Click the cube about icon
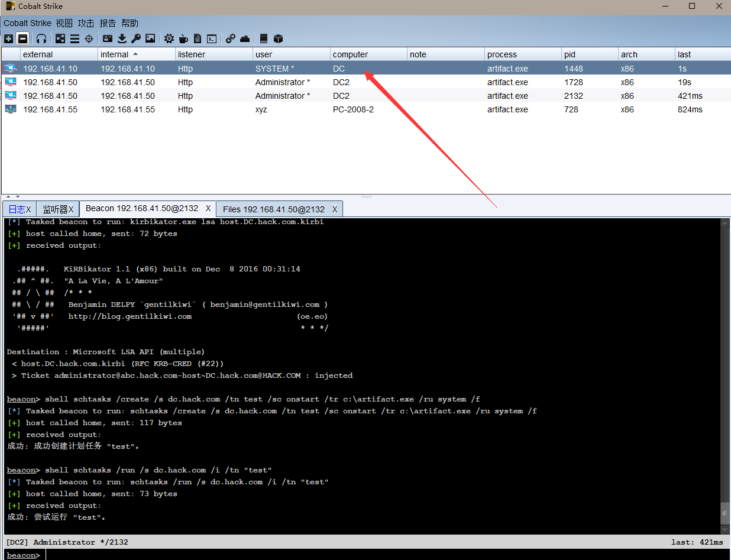The height and width of the screenshot is (560, 731). point(278,38)
